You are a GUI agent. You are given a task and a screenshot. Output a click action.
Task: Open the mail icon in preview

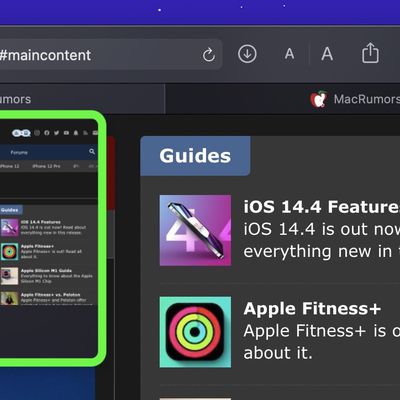tap(95, 133)
